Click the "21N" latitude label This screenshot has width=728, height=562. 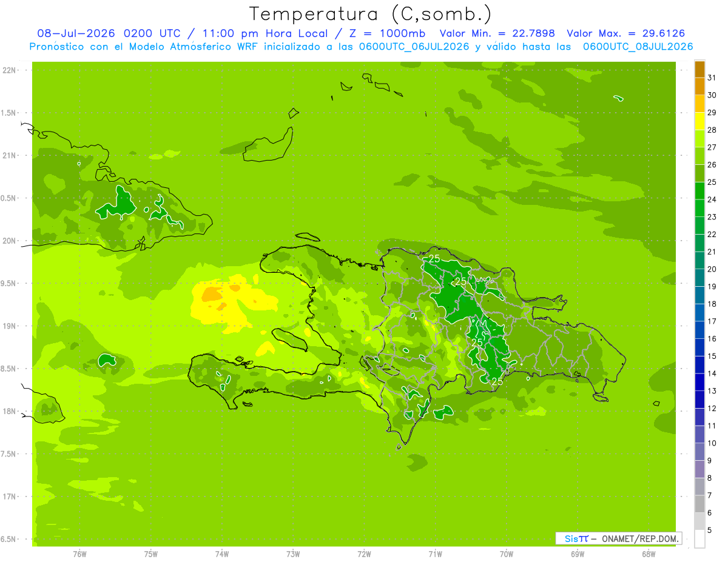[10, 155]
